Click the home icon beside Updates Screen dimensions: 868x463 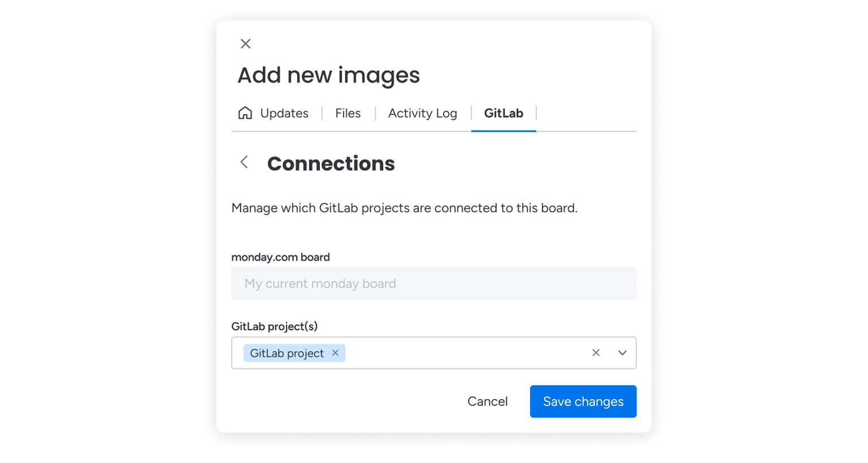tap(245, 113)
